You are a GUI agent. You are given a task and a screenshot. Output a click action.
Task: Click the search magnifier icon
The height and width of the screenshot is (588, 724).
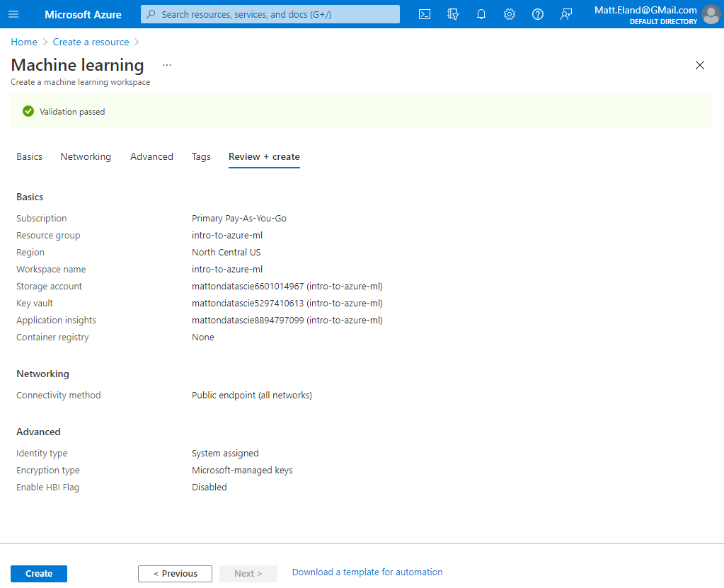[151, 14]
